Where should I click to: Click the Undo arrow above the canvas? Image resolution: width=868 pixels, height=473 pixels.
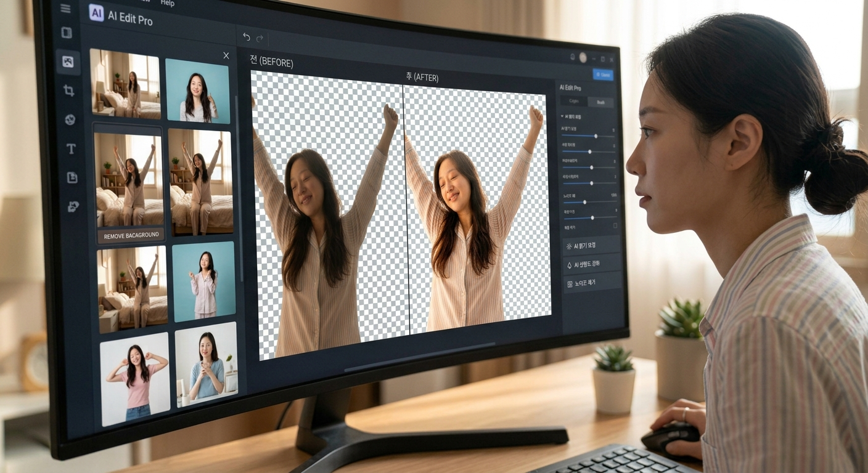(x=247, y=37)
